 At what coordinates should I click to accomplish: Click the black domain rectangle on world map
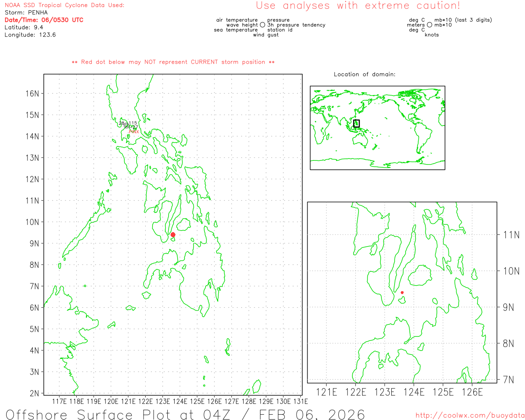pos(356,123)
